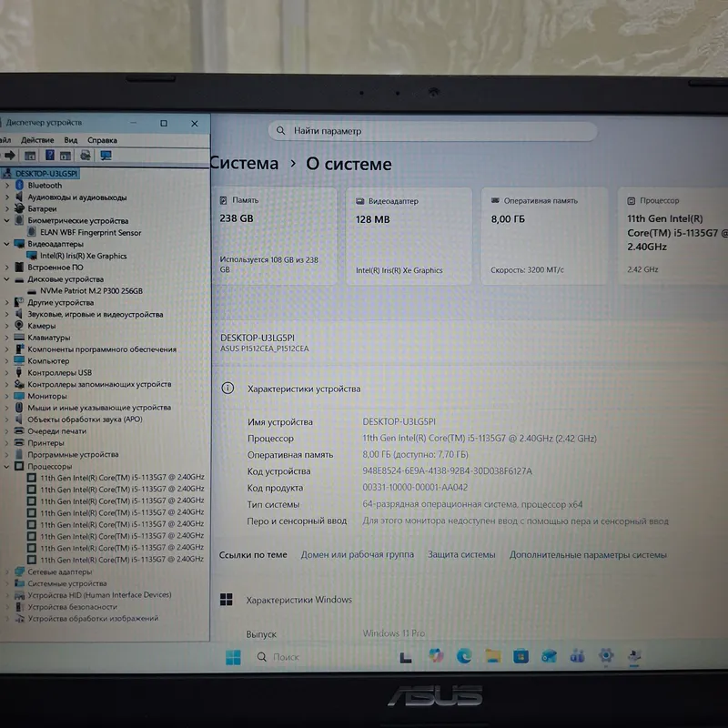Collapse Биометрические устройства category
The width and height of the screenshot is (728, 728).
7,220
